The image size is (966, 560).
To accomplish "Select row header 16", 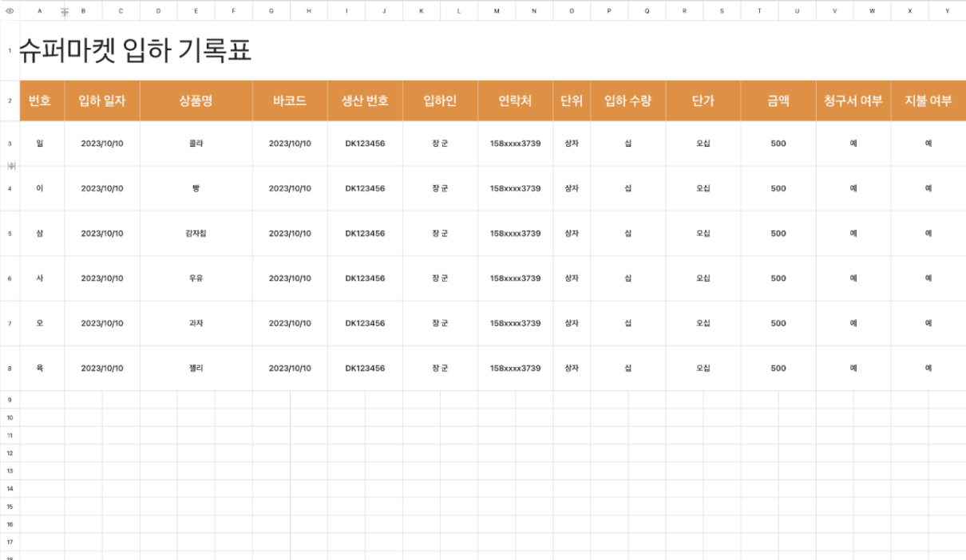I will click(x=10, y=524).
